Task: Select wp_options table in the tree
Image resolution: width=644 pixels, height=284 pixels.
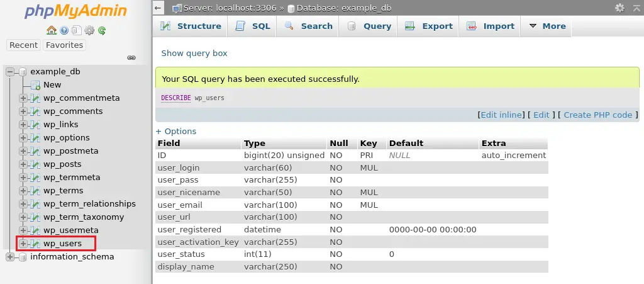Action: point(66,138)
